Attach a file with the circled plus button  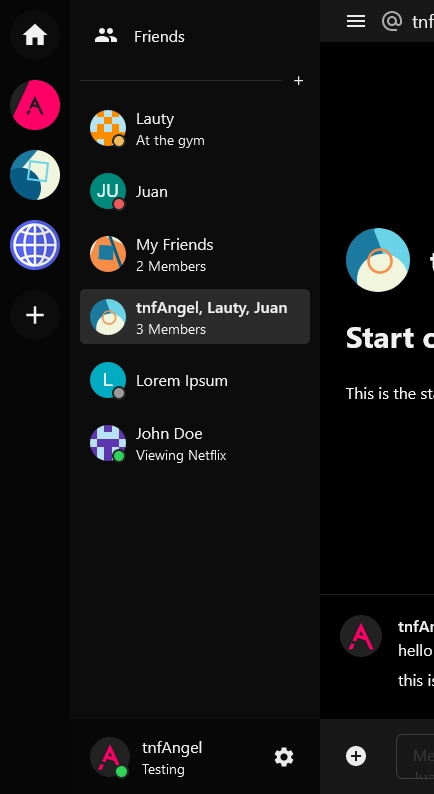tap(356, 756)
